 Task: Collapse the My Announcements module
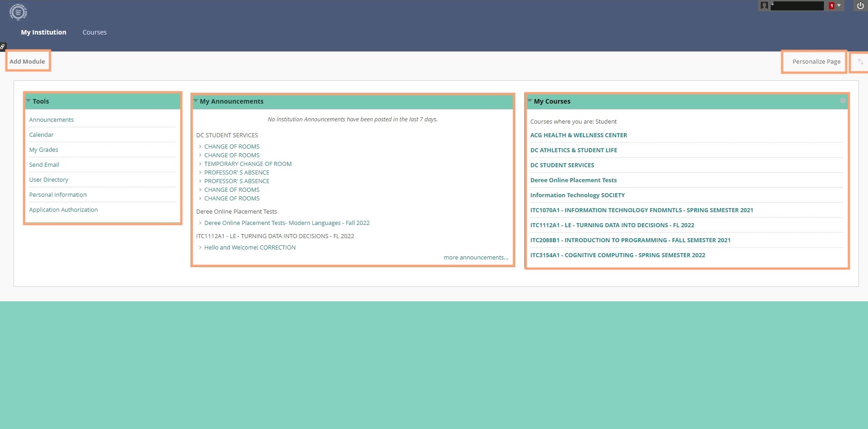(x=196, y=100)
